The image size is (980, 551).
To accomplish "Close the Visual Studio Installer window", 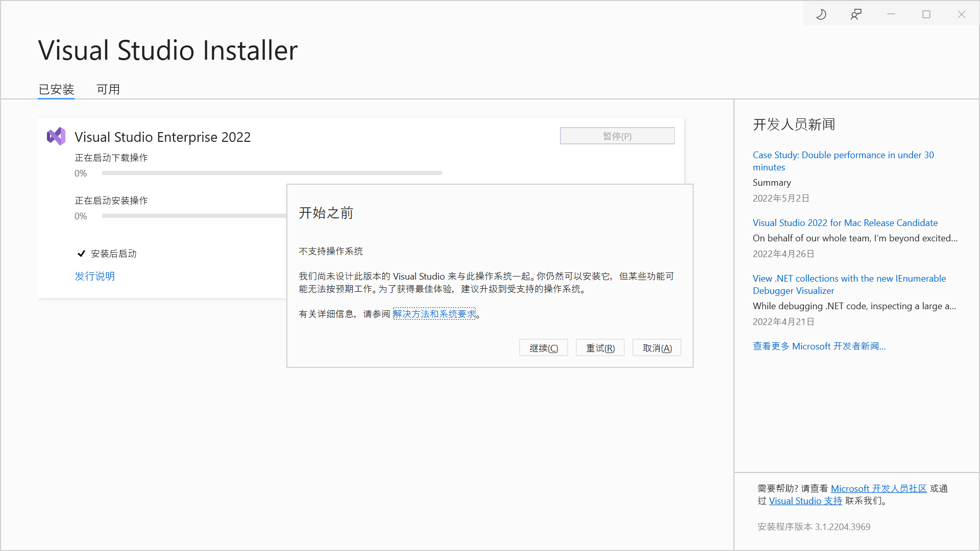I will 962,14.
